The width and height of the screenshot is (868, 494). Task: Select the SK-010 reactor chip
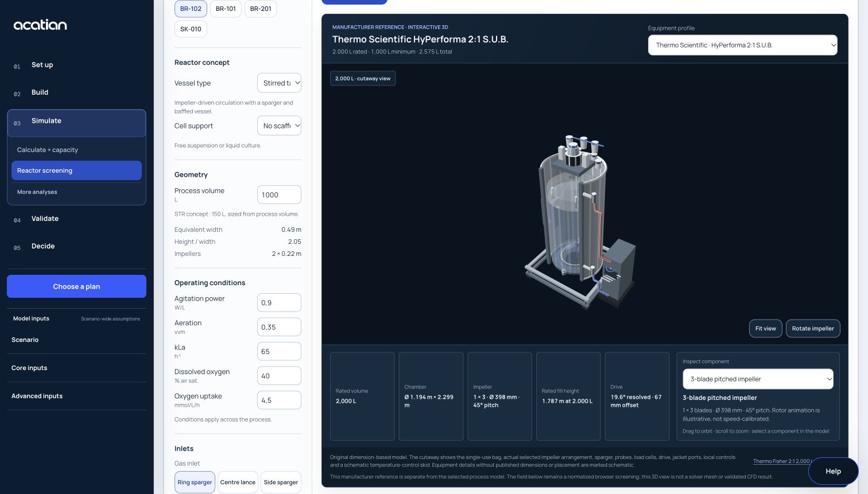191,29
